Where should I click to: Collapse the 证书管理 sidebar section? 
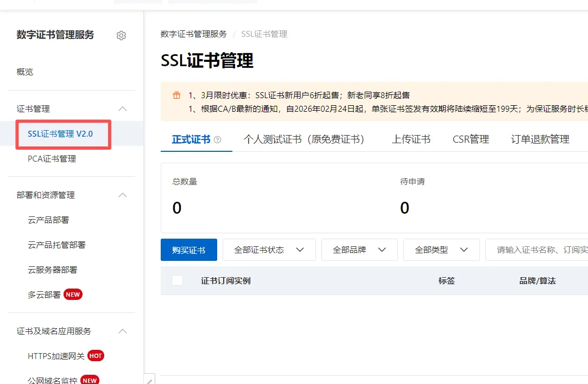pos(123,109)
